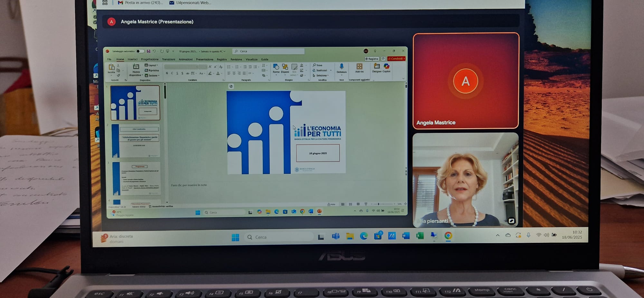Click the Disponi arrange icon
644x298 pixels.
point(285,67)
